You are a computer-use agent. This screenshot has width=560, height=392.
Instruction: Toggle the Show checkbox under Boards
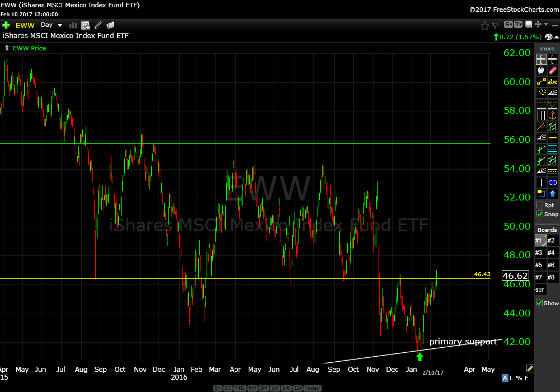pos(540,303)
